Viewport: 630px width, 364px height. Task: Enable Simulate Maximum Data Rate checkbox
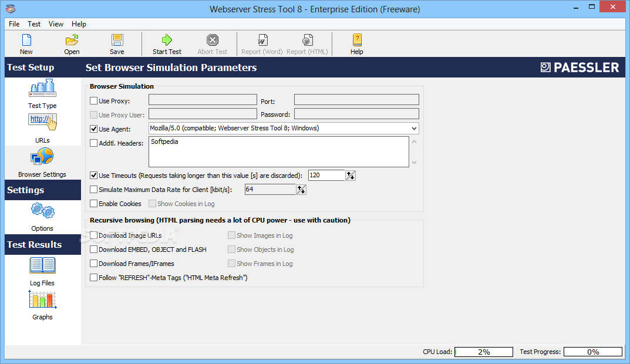pos(93,189)
